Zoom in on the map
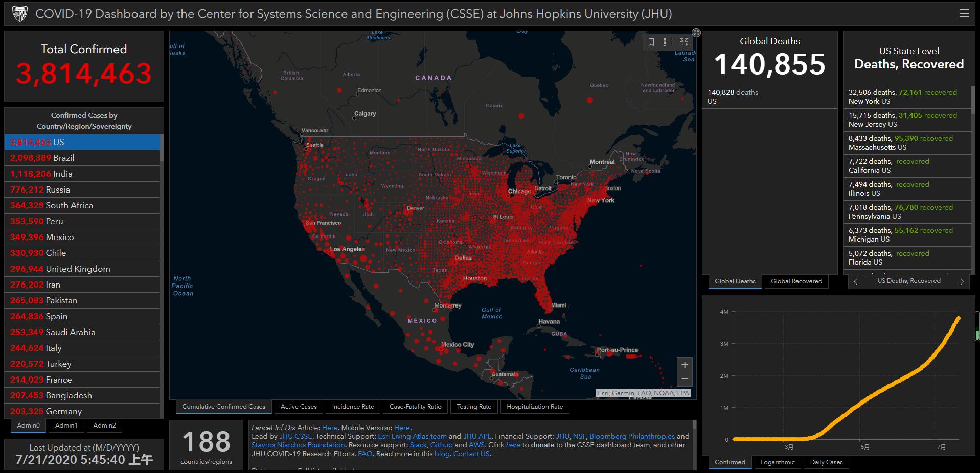Viewport: 980px width, 473px height. pyautogui.click(x=685, y=365)
